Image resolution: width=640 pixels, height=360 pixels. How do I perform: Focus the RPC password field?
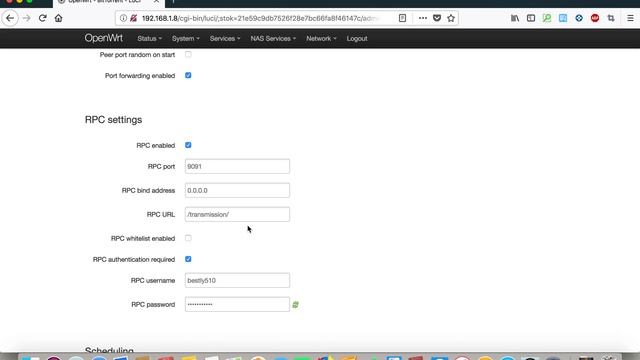click(x=237, y=304)
